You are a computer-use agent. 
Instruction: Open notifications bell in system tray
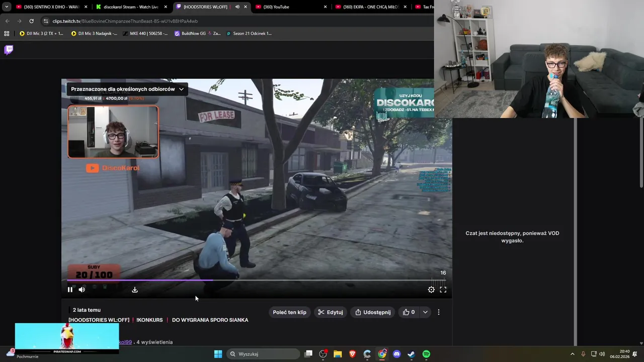tap(635, 354)
